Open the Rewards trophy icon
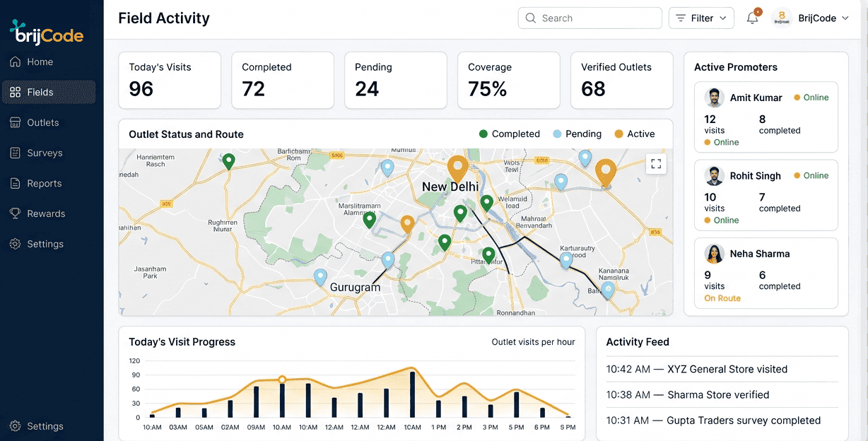Viewport: 868px width, 441px height. tap(15, 214)
